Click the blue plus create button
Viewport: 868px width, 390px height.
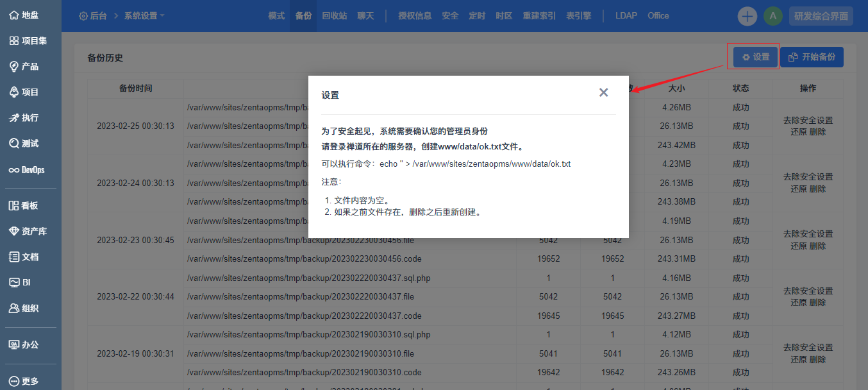click(747, 16)
